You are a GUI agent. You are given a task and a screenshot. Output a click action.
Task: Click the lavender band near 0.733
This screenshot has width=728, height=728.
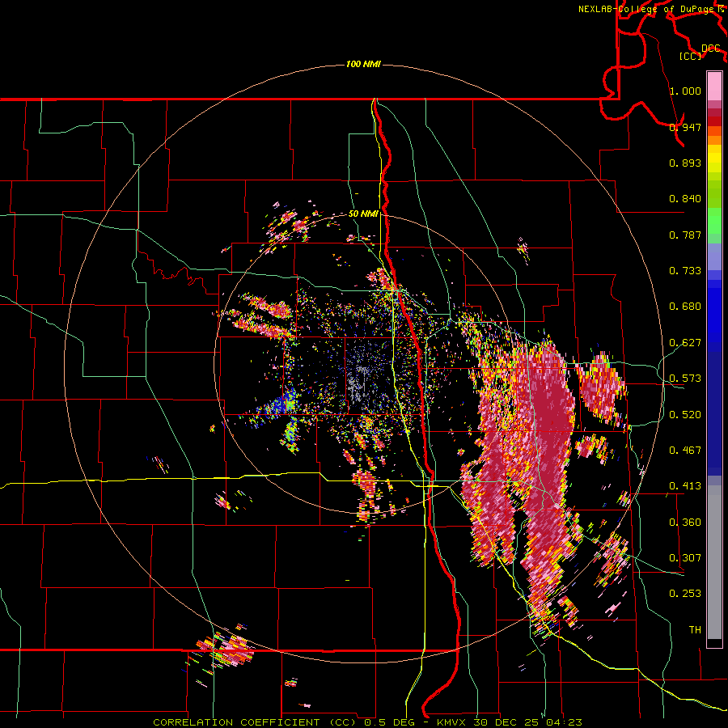[x=714, y=256]
